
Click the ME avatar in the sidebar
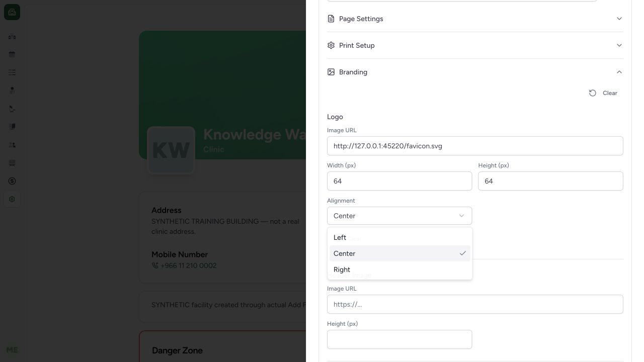(12, 350)
